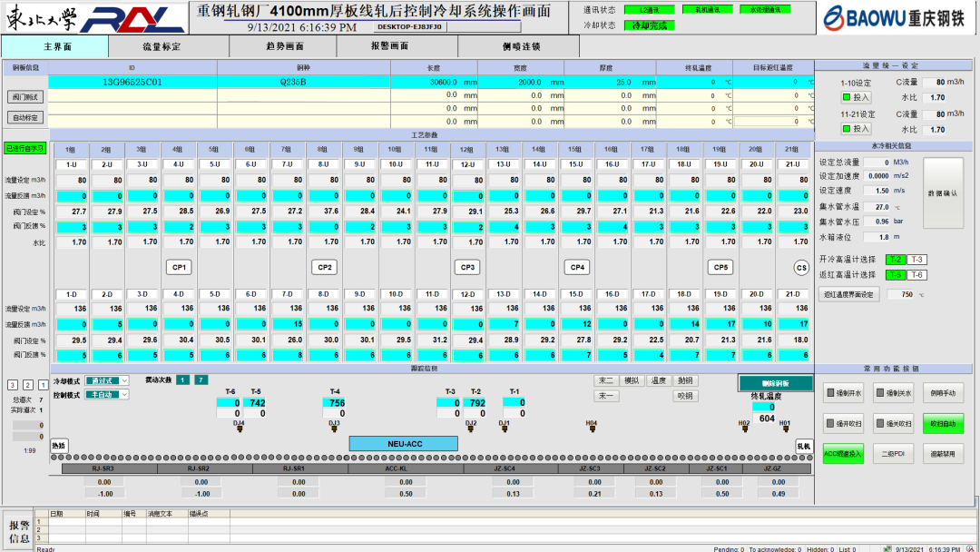
Task: Open the 冷却模式 cooling mode dropdown
Action: (x=105, y=380)
